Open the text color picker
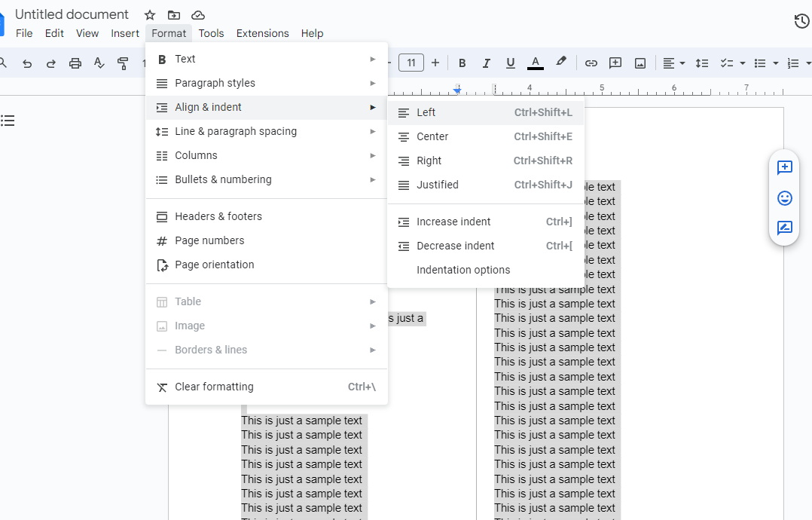The height and width of the screenshot is (520, 812). (536, 63)
